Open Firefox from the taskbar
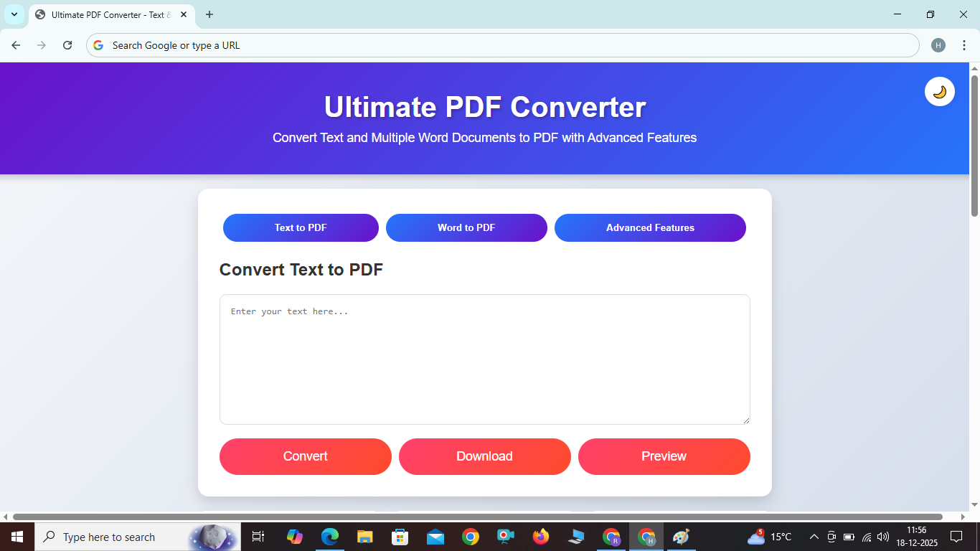This screenshot has height=551, width=980. tap(540, 537)
